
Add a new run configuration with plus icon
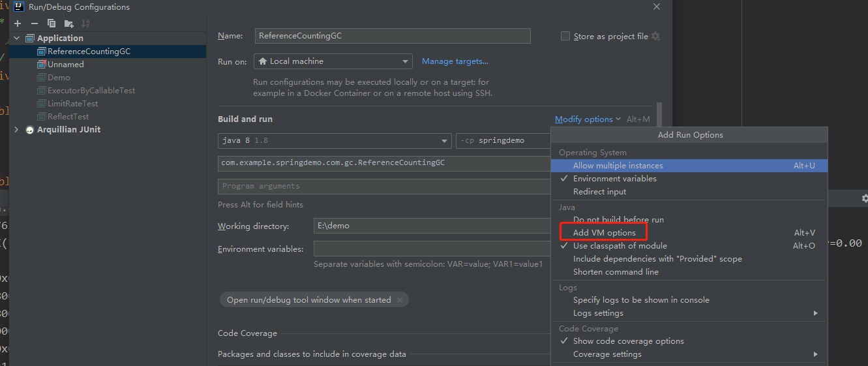click(18, 23)
